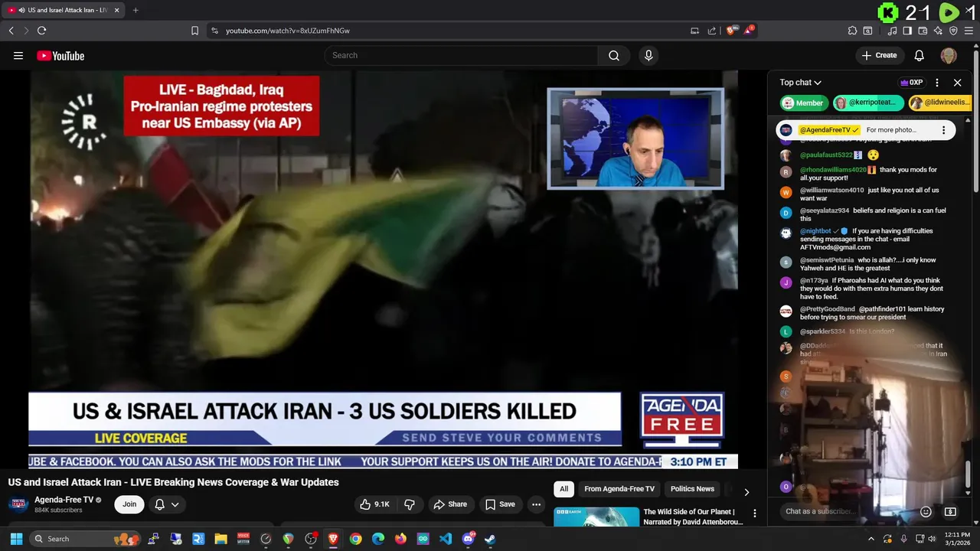
Task: Open live chat options three-dot menu
Action: 937,83
